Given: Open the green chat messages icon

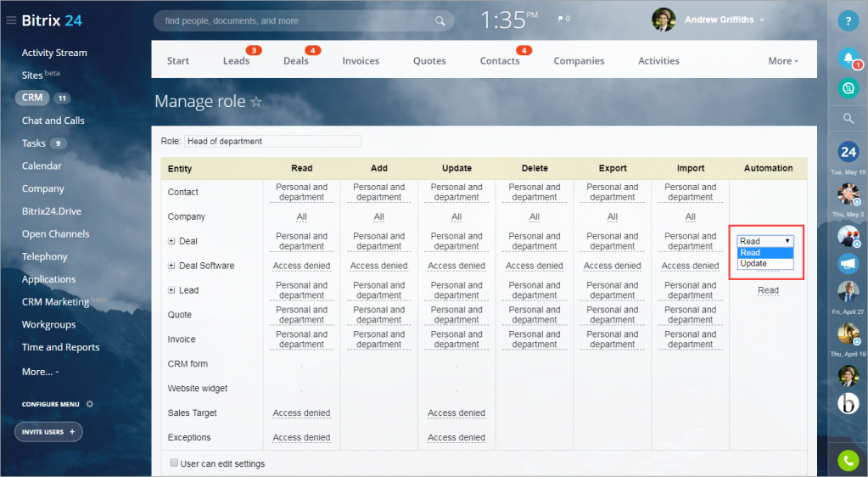Looking at the screenshot, I should tap(848, 87).
